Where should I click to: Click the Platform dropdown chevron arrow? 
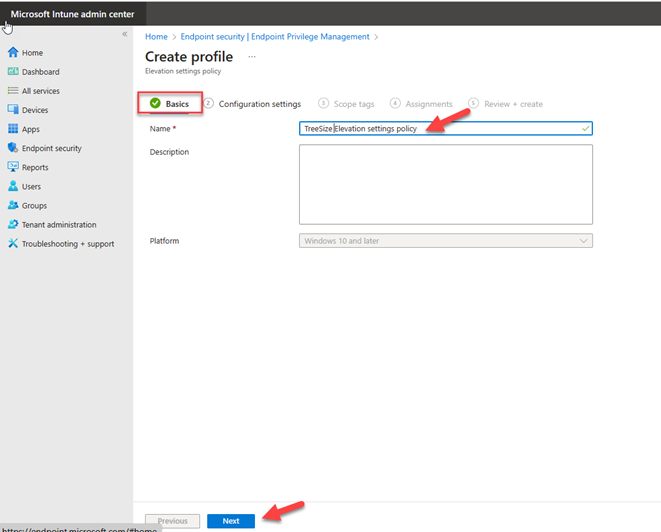coord(583,241)
